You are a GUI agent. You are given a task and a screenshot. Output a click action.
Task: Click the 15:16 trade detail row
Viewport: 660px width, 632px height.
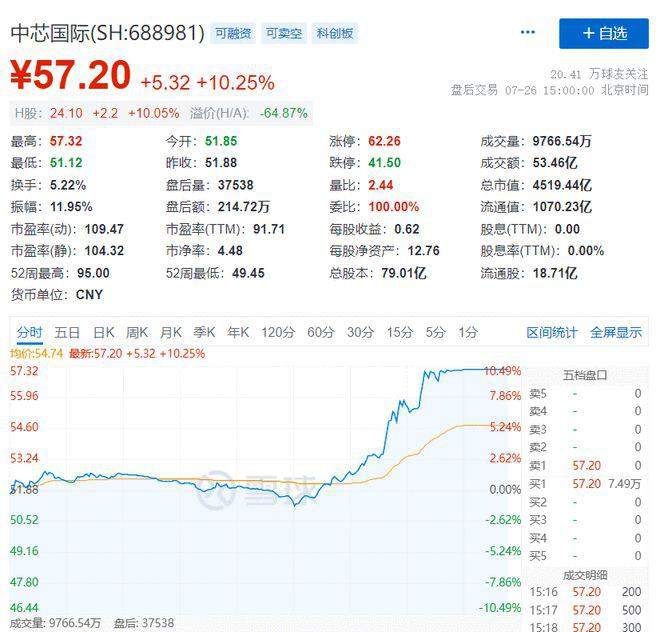585,592
